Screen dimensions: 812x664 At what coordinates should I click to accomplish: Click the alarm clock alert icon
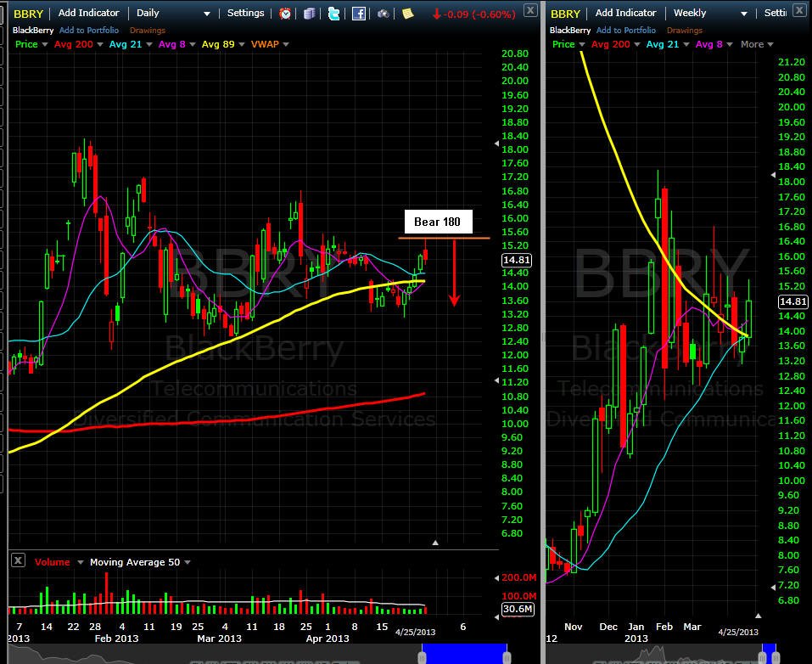pyautogui.click(x=285, y=14)
